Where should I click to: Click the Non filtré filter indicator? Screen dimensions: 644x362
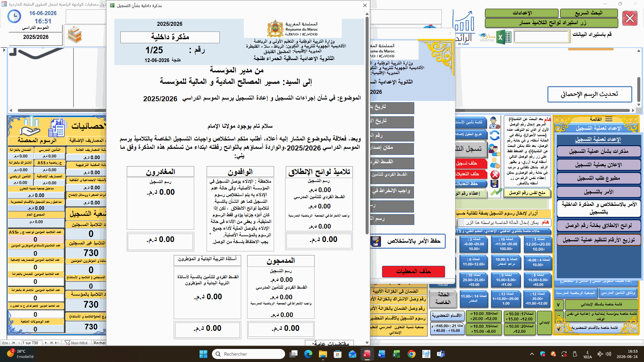[x=76, y=343]
